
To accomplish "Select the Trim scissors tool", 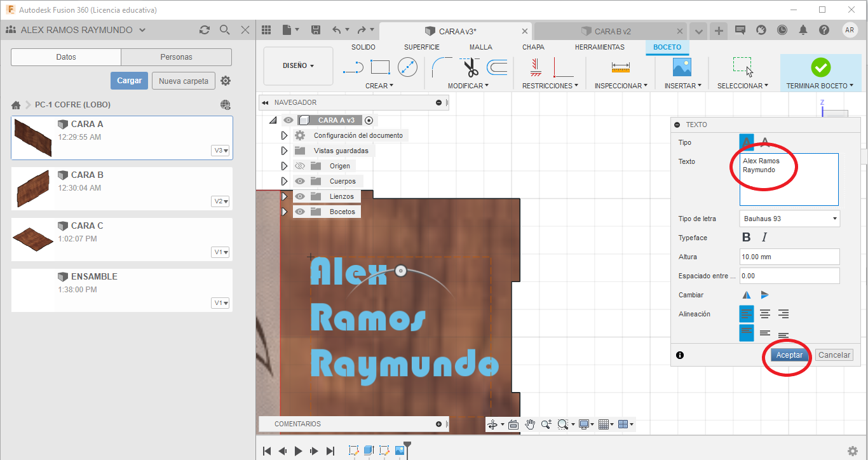I will (x=471, y=67).
